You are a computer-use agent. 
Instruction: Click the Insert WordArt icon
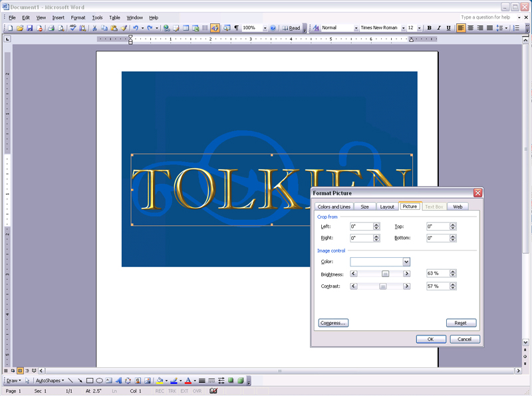point(118,381)
